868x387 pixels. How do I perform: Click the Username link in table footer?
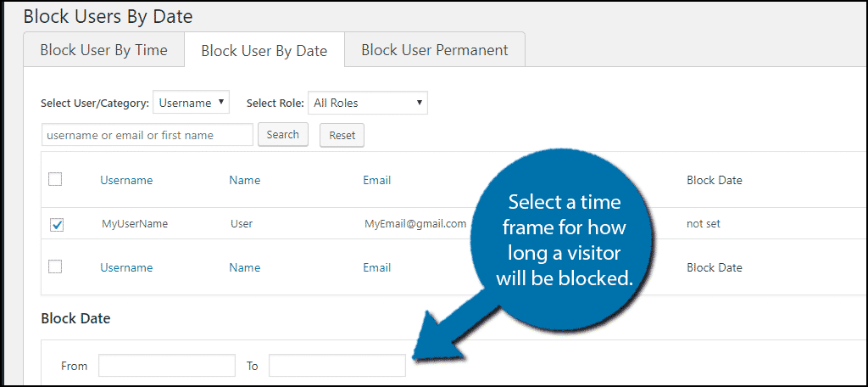(126, 268)
